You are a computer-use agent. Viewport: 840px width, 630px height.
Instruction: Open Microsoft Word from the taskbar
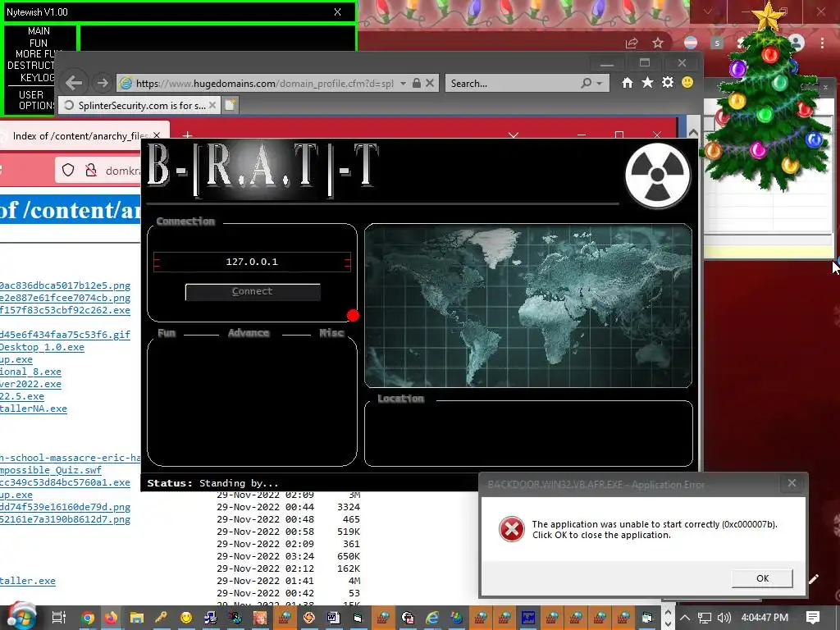tap(333, 618)
